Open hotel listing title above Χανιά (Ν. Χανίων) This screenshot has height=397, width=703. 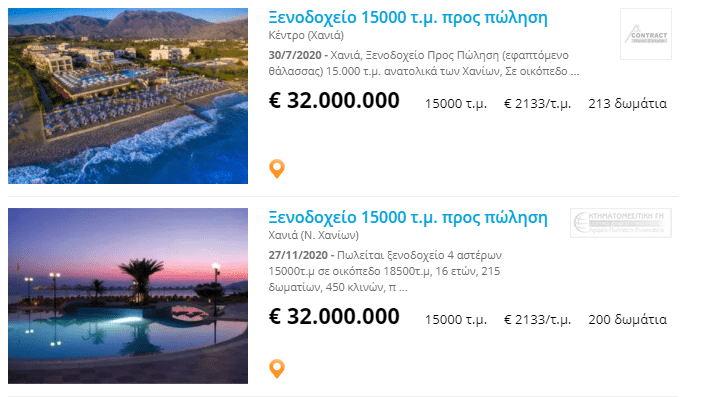click(x=408, y=218)
